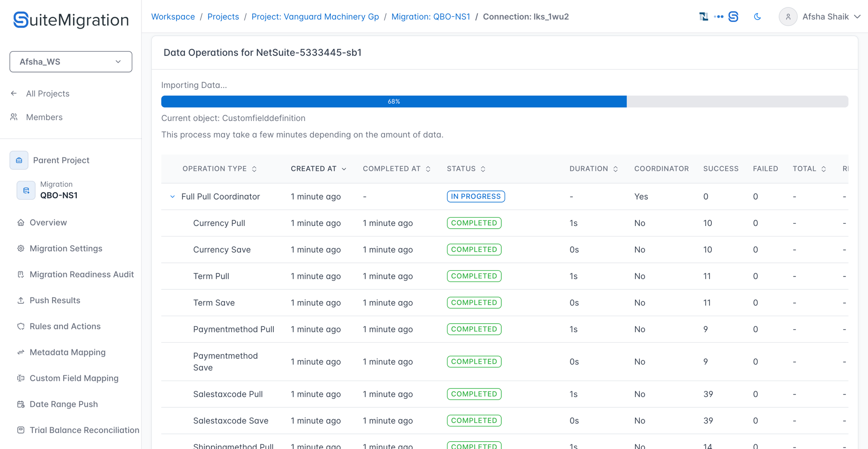Click the Migration Settings gear icon
868x449 pixels.
coord(21,249)
